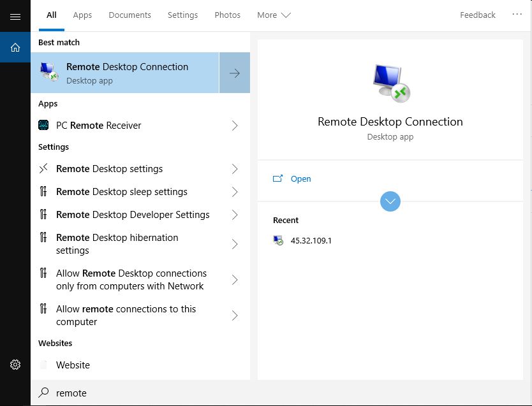Switch to the Documents tab

(129, 15)
